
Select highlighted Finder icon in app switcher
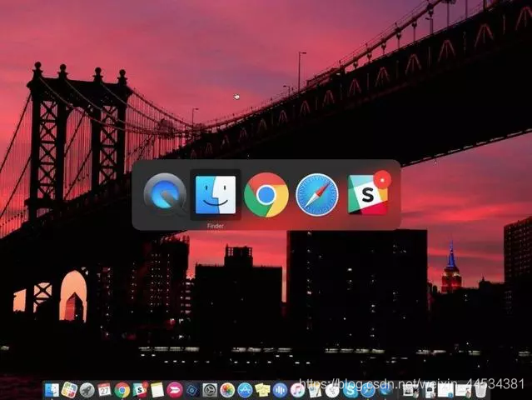[x=216, y=195]
